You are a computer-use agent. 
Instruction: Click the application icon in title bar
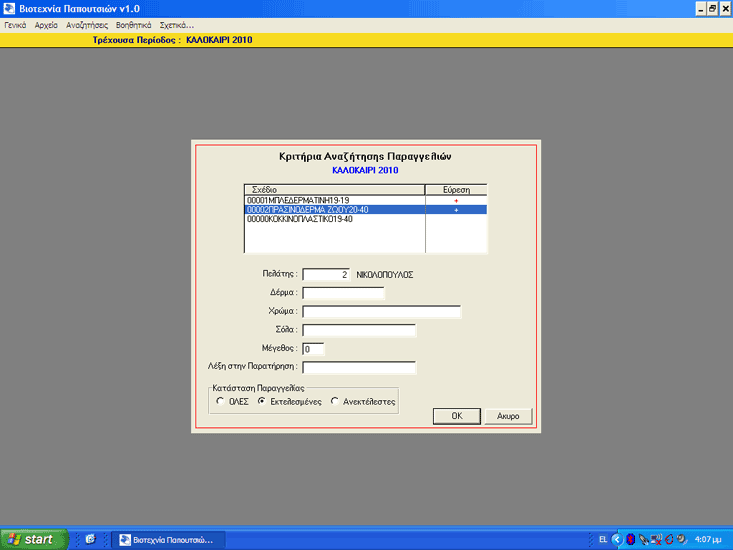click(9, 8)
